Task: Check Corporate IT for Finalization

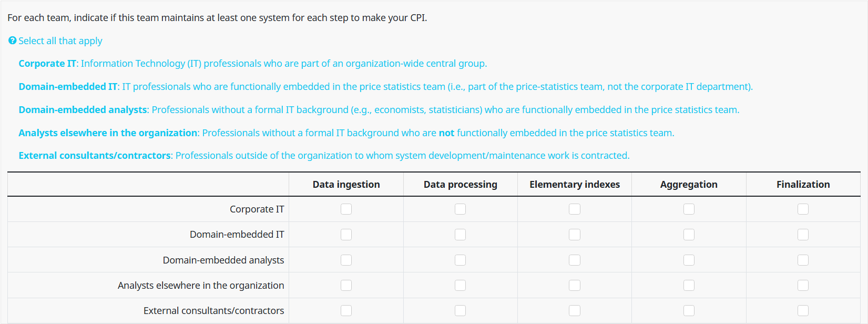Action: [803, 209]
